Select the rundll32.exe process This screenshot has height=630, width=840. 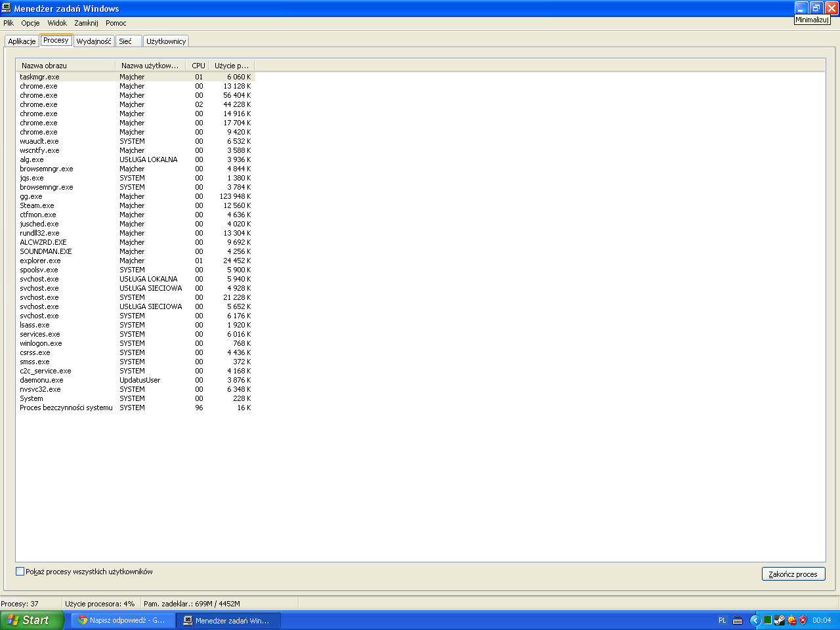coord(135,233)
